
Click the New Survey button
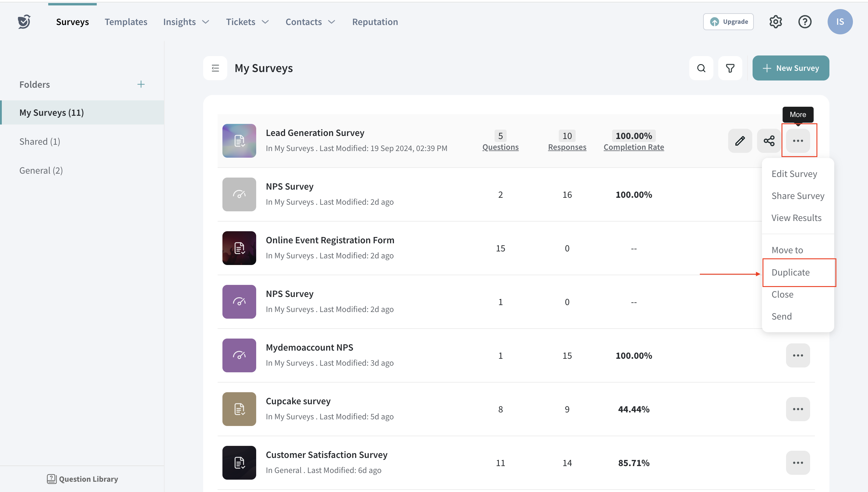[x=790, y=68]
